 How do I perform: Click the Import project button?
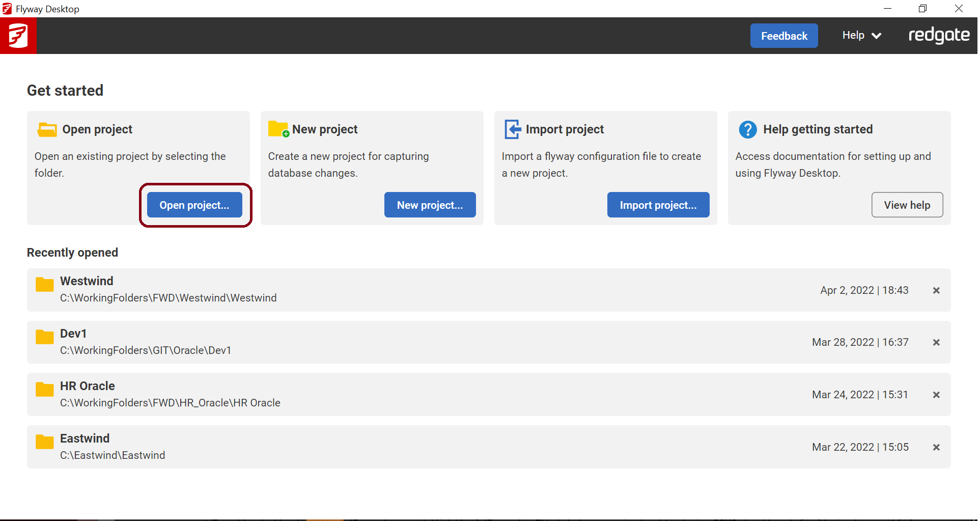click(x=658, y=205)
